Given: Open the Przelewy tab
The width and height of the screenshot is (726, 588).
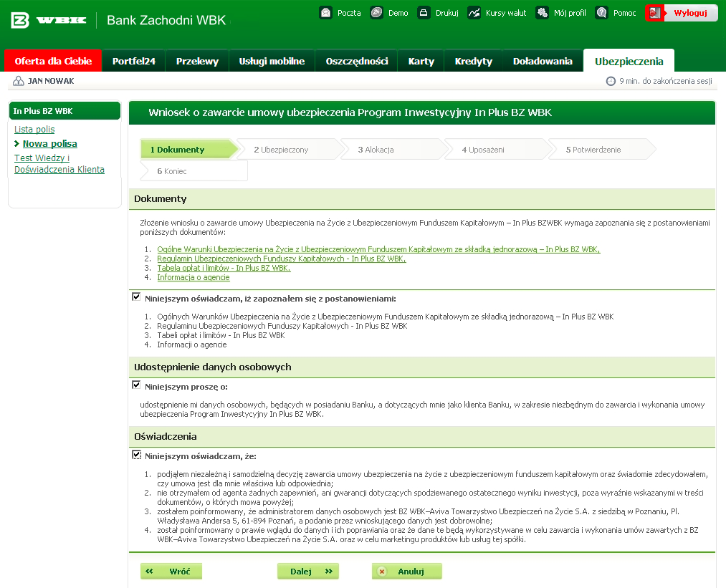Looking at the screenshot, I should click(x=197, y=61).
